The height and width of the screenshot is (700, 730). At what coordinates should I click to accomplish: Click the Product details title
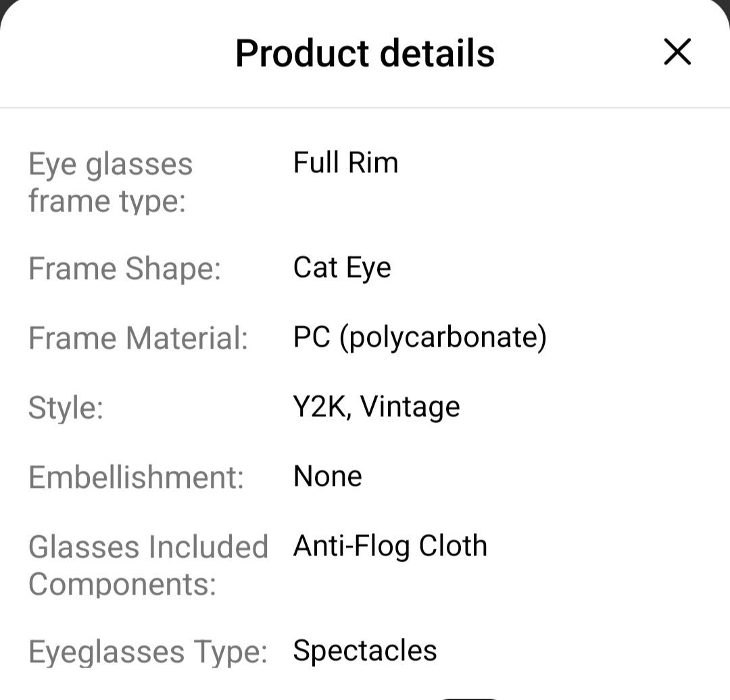[x=364, y=53]
